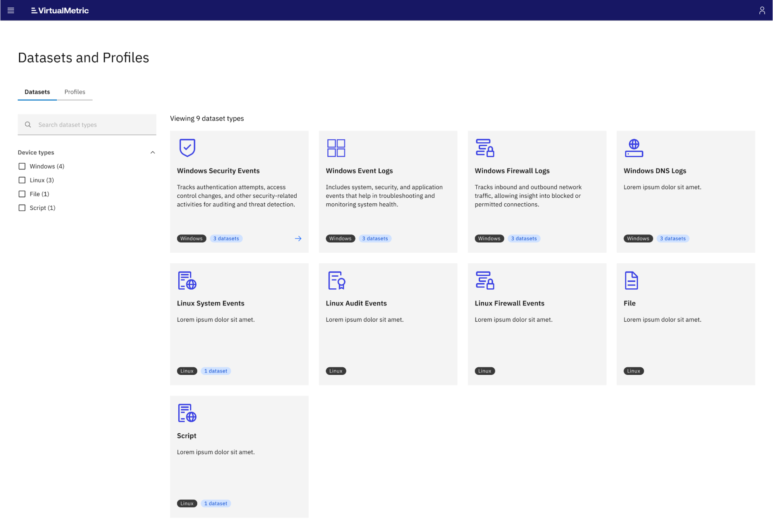
Task: Click the Linux Audit Events certificate icon
Action: click(x=336, y=280)
